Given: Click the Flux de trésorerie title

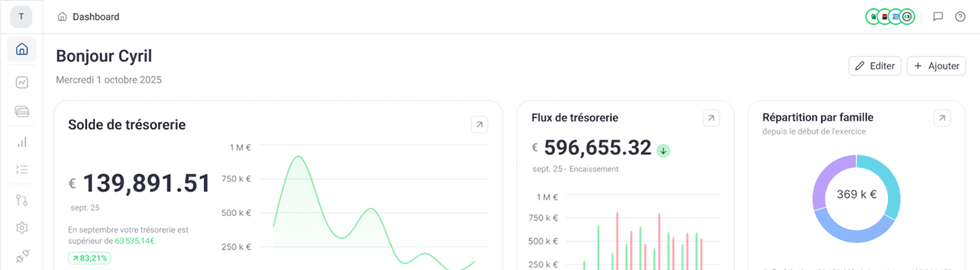Looking at the screenshot, I should tap(575, 118).
